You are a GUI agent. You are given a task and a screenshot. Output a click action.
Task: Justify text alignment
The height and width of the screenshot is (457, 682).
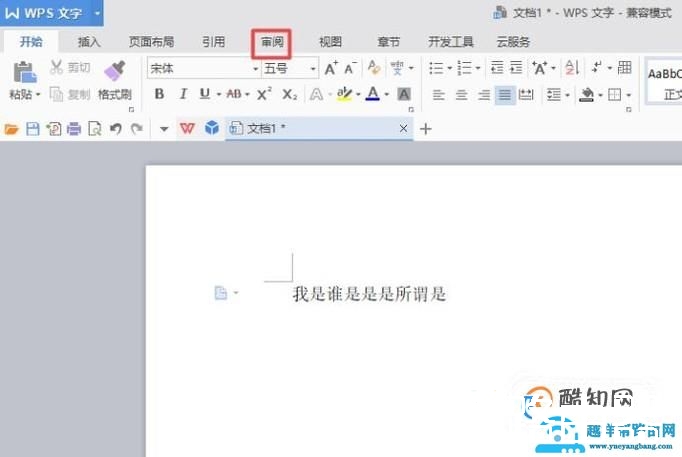pos(505,95)
